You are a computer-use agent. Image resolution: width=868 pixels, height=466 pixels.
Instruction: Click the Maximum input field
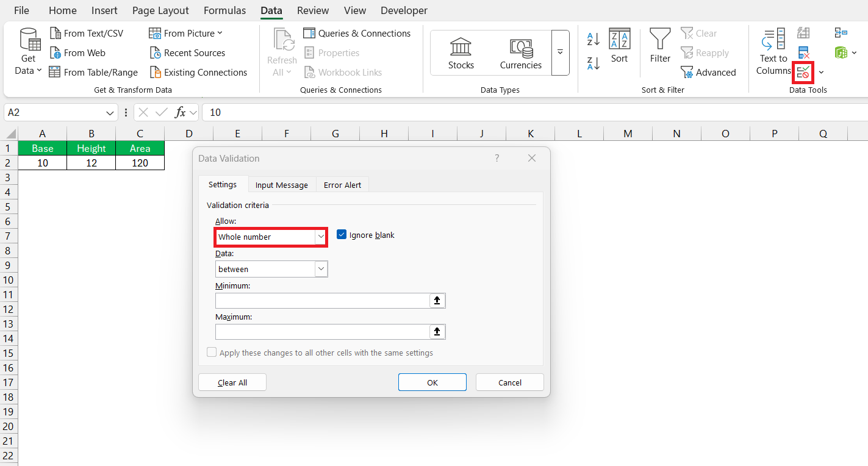pos(323,332)
